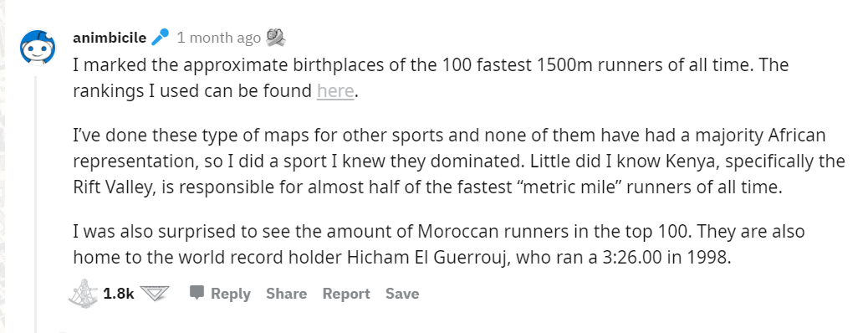Screen dimensions: 868x333
Task: Collapse the comment thread via vertical line
Action: click(x=37, y=204)
